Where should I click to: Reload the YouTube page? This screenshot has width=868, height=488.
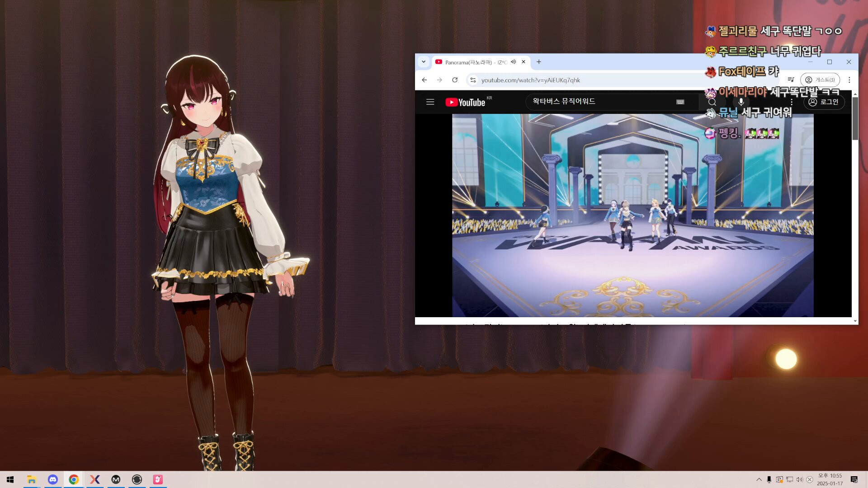pos(455,80)
